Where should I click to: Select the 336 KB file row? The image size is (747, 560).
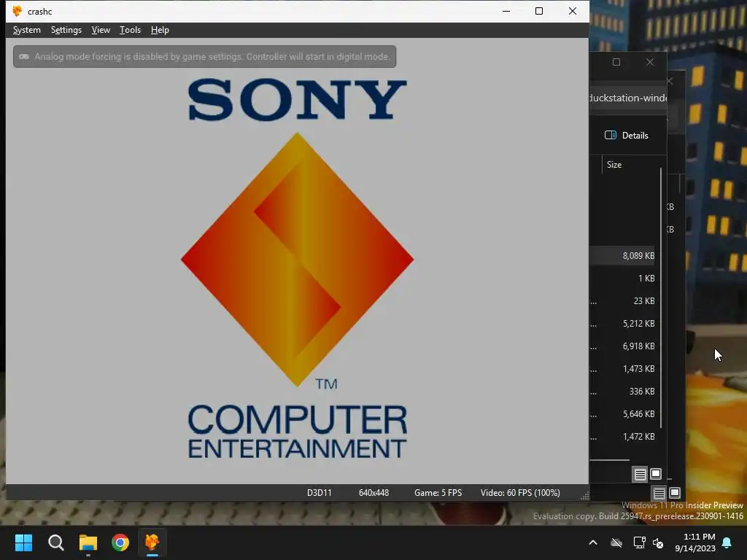622,392
